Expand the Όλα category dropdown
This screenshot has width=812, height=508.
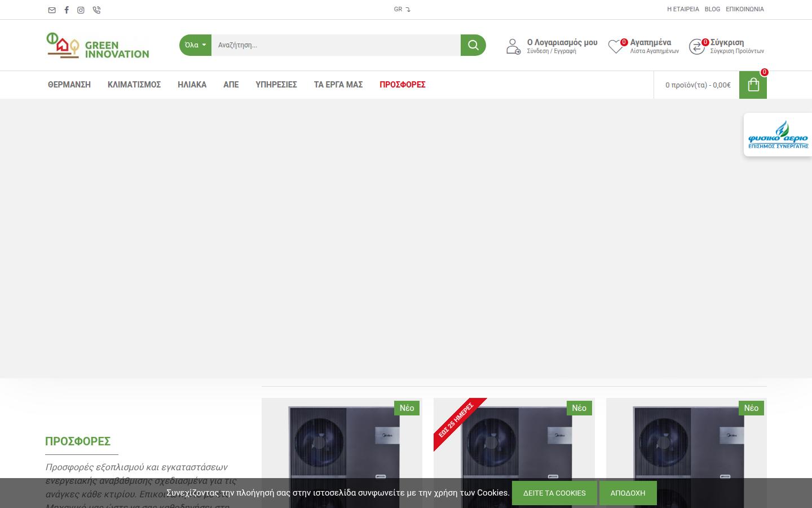click(195, 45)
